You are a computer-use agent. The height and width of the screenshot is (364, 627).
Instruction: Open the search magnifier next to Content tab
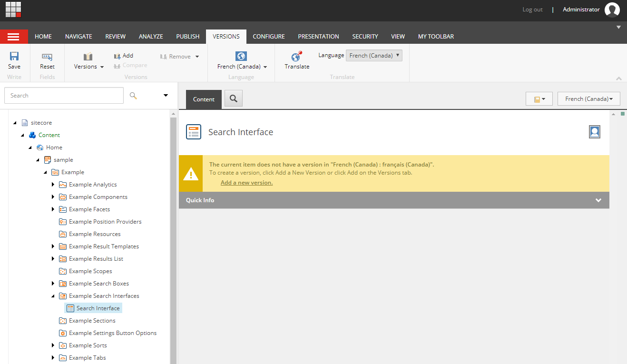pyautogui.click(x=233, y=98)
